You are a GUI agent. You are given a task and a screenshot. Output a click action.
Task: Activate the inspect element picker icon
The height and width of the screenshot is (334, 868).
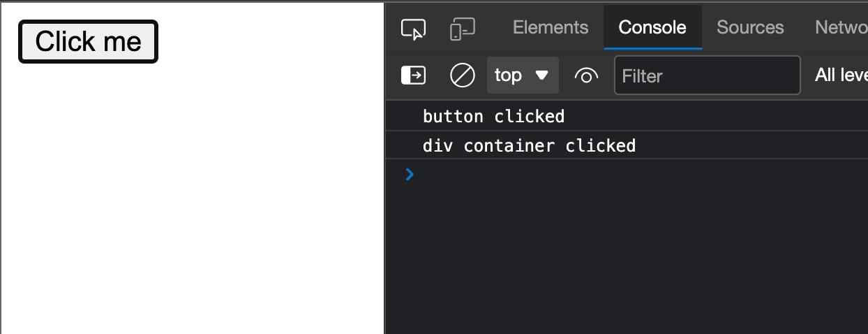tap(413, 29)
